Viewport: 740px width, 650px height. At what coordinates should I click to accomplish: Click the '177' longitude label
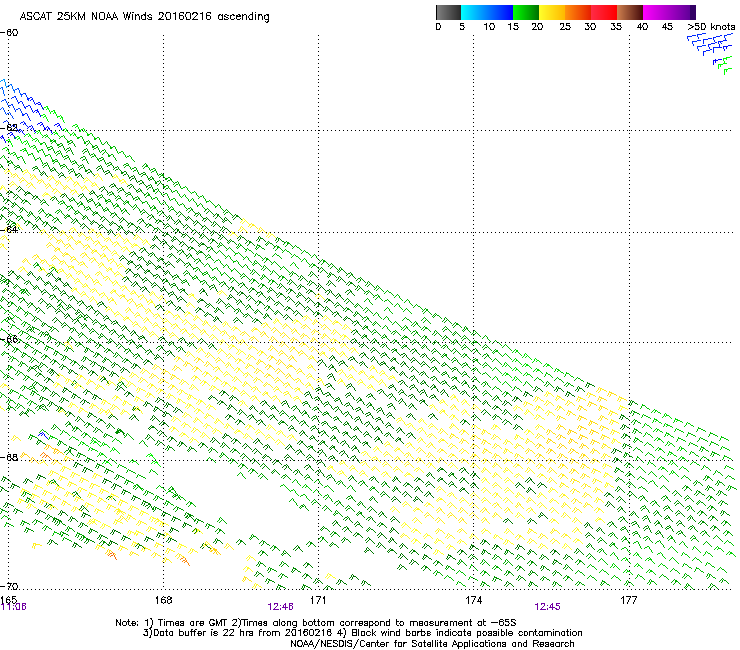click(x=629, y=600)
